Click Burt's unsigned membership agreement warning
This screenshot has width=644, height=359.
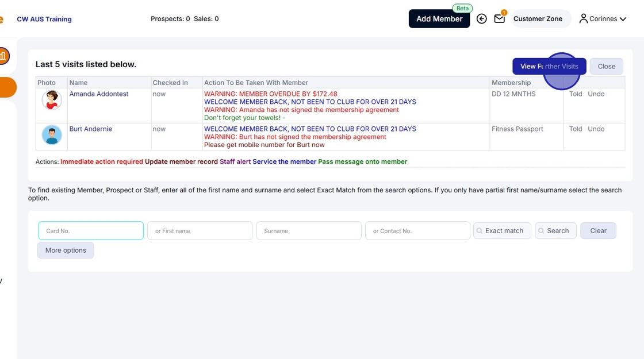[x=295, y=137]
